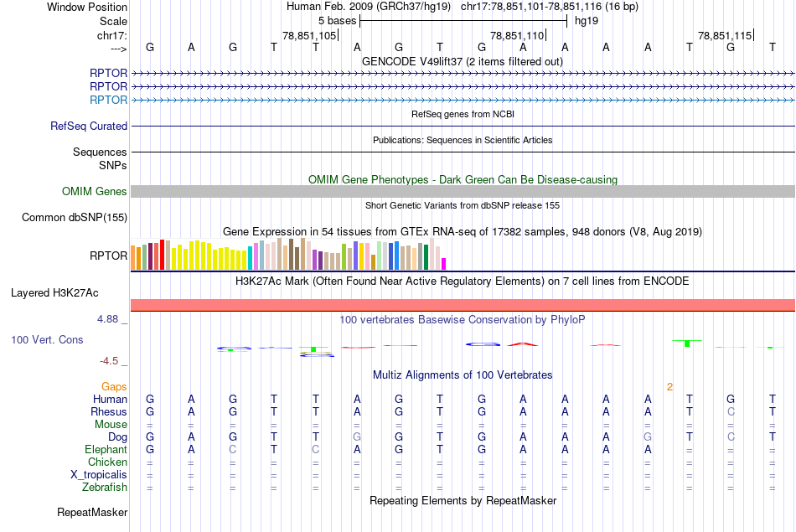Image resolution: width=796 pixels, height=532 pixels.
Task: Click the chr17: ruler label
Action: click(x=112, y=35)
